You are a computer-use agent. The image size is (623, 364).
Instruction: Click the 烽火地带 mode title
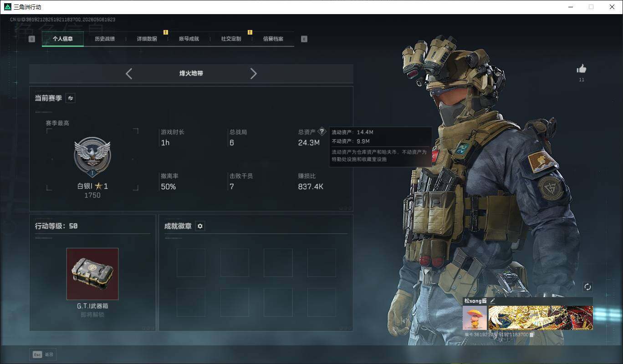tap(191, 73)
